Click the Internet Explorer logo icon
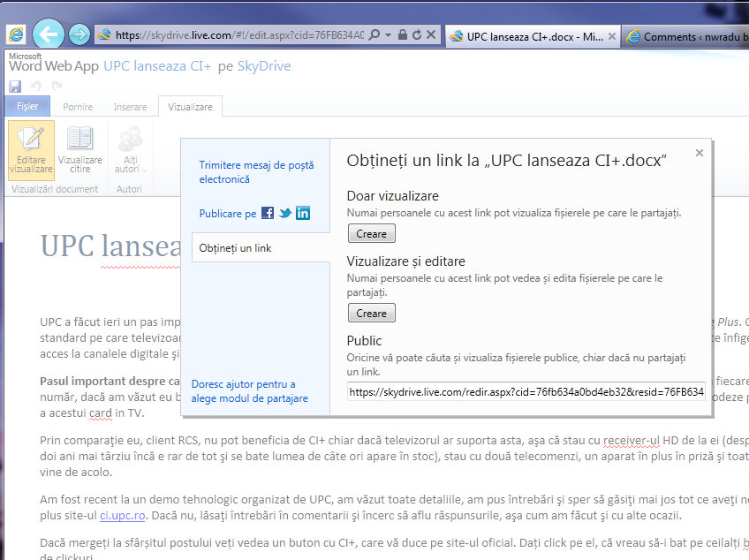This screenshot has height=560, width=749. pyautogui.click(x=15, y=34)
